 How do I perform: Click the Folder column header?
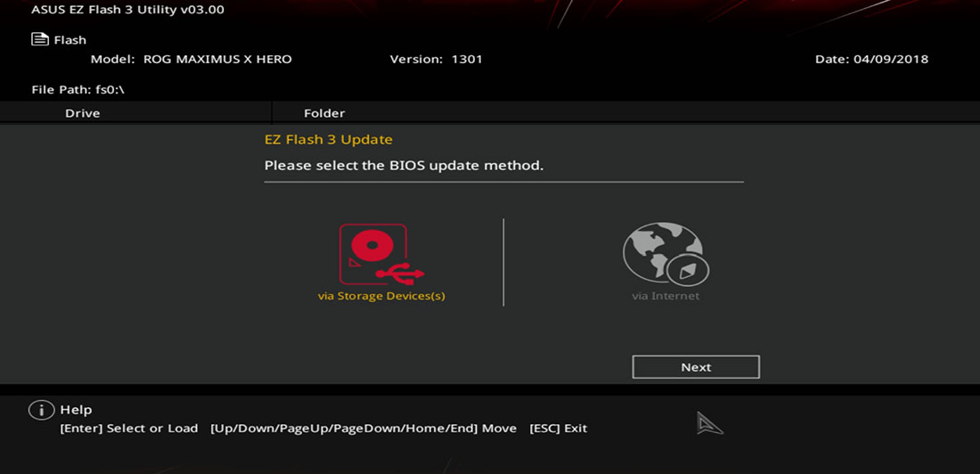(324, 113)
